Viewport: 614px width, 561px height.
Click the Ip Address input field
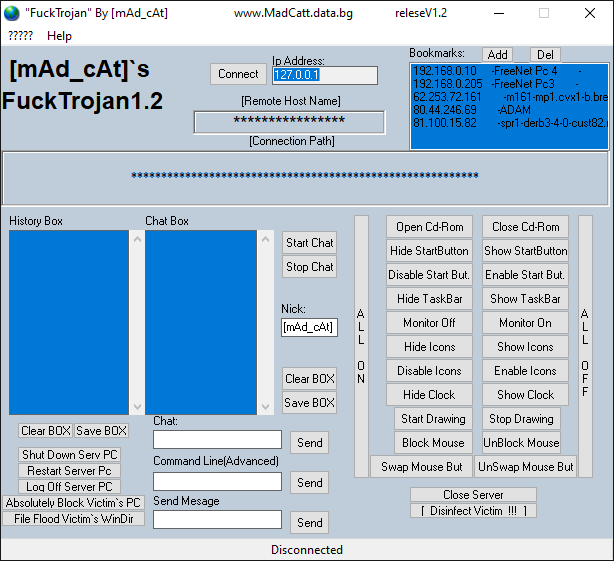tap(324, 75)
